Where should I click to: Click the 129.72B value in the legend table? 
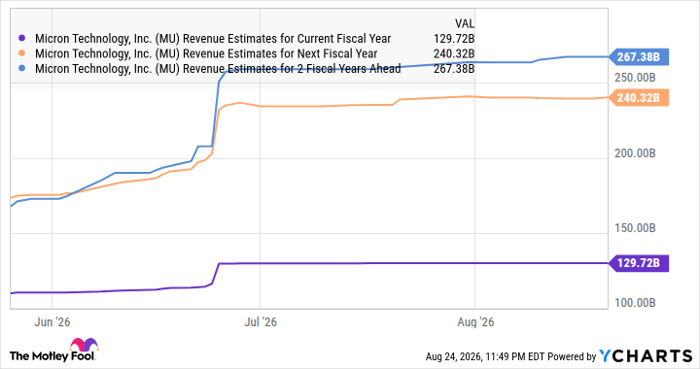coord(454,39)
